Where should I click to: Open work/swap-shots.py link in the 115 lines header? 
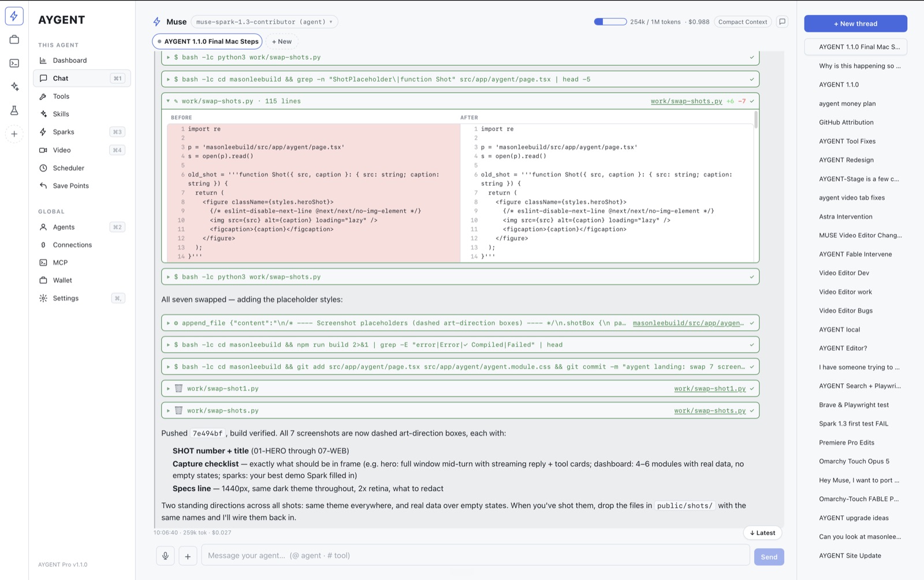[x=686, y=101]
